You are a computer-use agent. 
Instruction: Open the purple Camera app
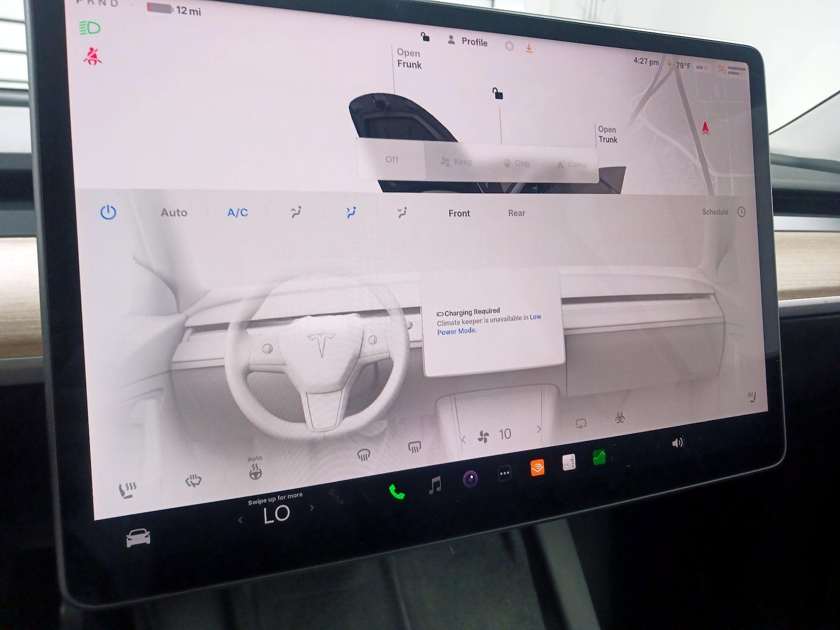pos(470,478)
